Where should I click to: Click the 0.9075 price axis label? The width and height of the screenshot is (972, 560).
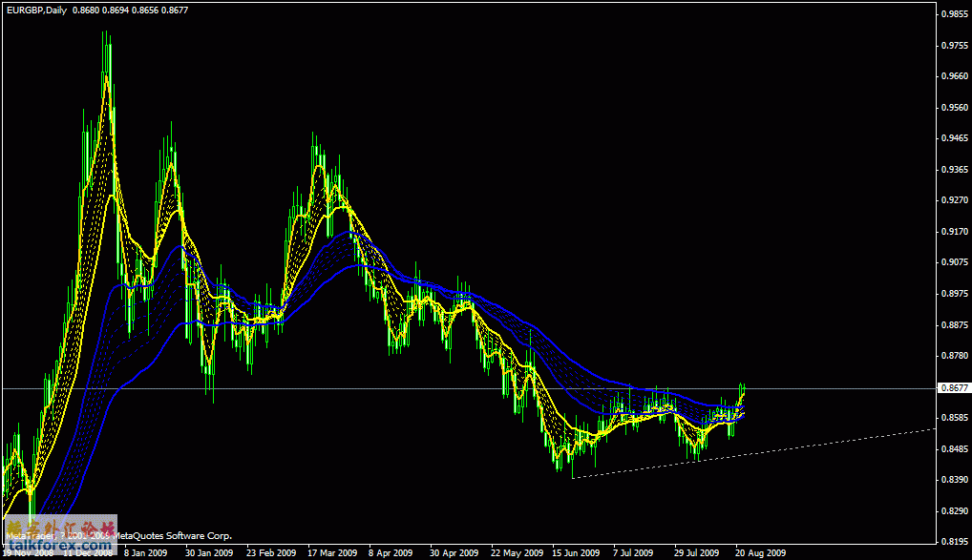click(955, 262)
